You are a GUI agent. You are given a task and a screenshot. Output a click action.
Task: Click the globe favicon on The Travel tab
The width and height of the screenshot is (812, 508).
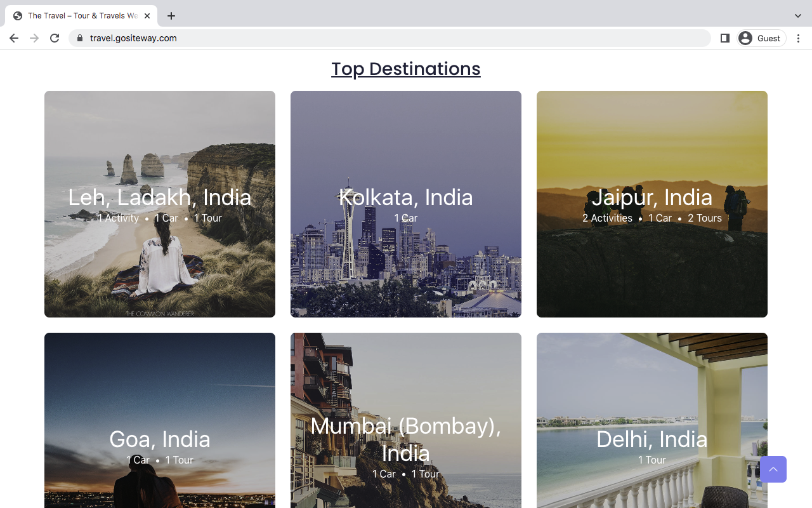[x=18, y=16]
